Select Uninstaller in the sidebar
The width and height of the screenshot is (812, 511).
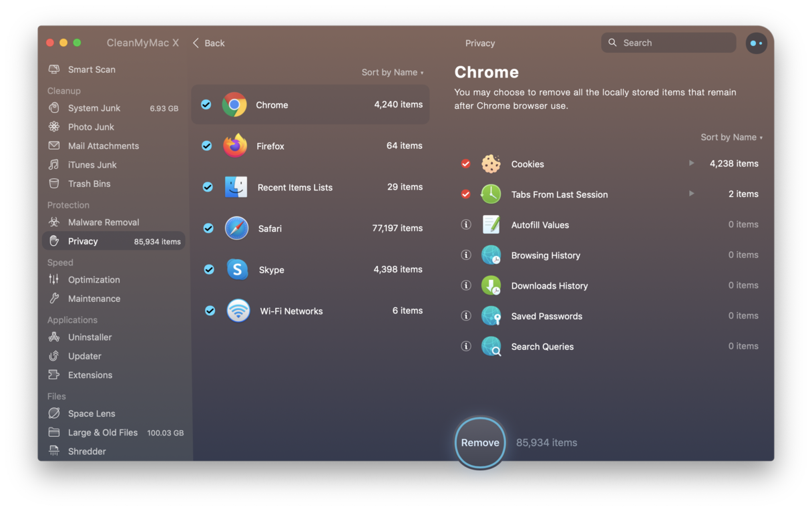point(90,337)
